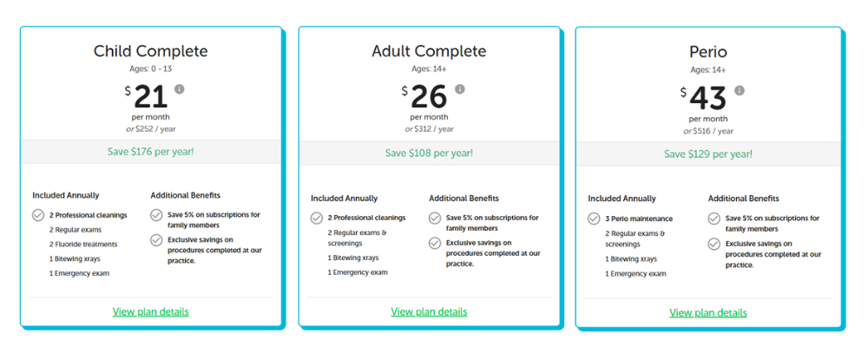
Task: Select the Adult Complete plan heading
Action: 429,51
